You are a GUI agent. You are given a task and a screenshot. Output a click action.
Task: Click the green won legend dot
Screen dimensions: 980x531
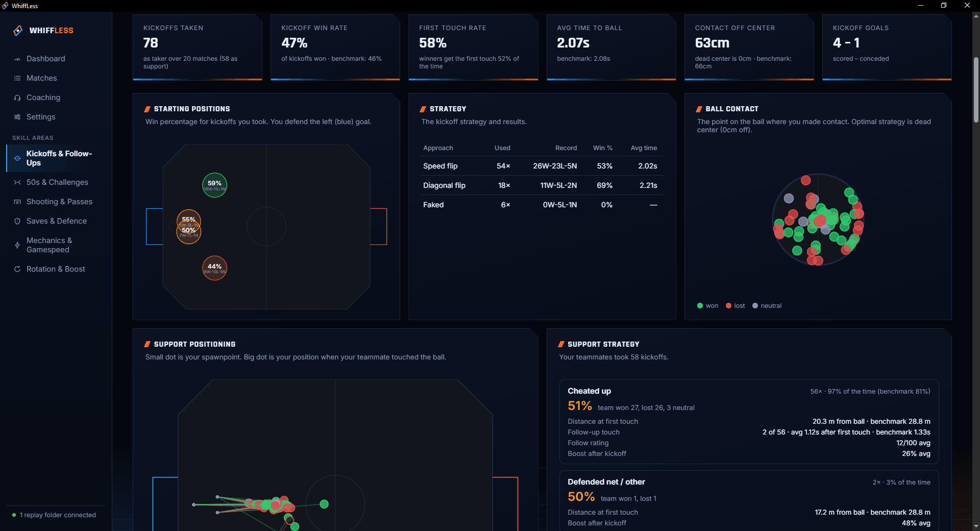(700, 306)
